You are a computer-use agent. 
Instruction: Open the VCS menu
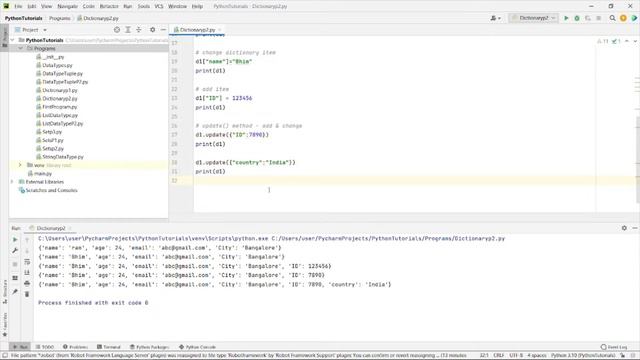[159, 6]
